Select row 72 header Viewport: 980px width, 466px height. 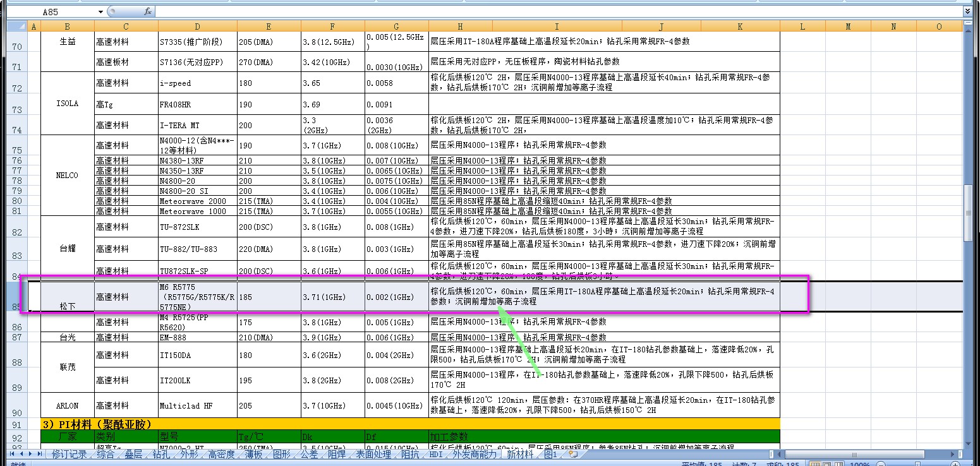click(x=17, y=83)
